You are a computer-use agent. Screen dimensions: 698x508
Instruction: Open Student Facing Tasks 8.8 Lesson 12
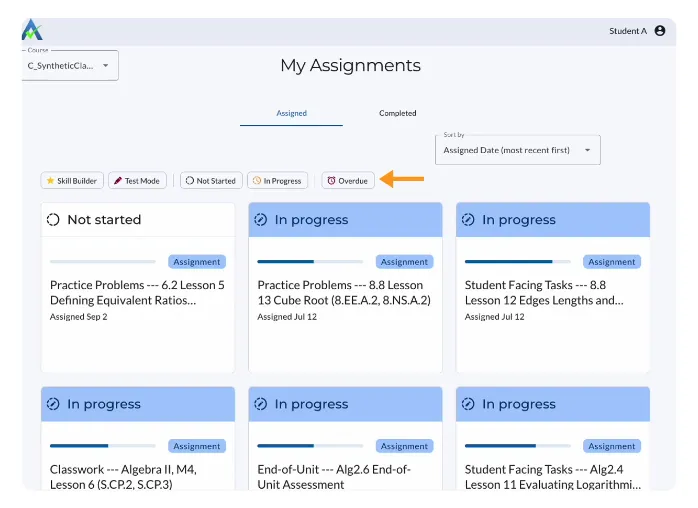(544, 293)
